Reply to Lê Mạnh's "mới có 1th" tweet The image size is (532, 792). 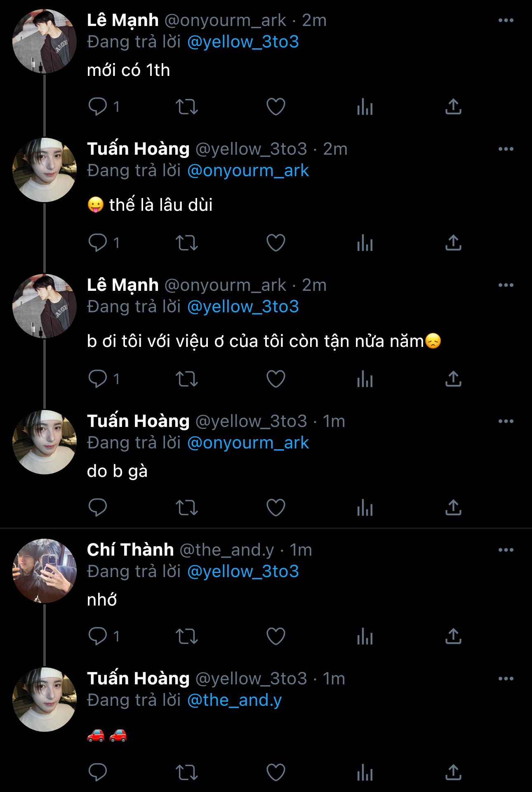click(98, 106)
